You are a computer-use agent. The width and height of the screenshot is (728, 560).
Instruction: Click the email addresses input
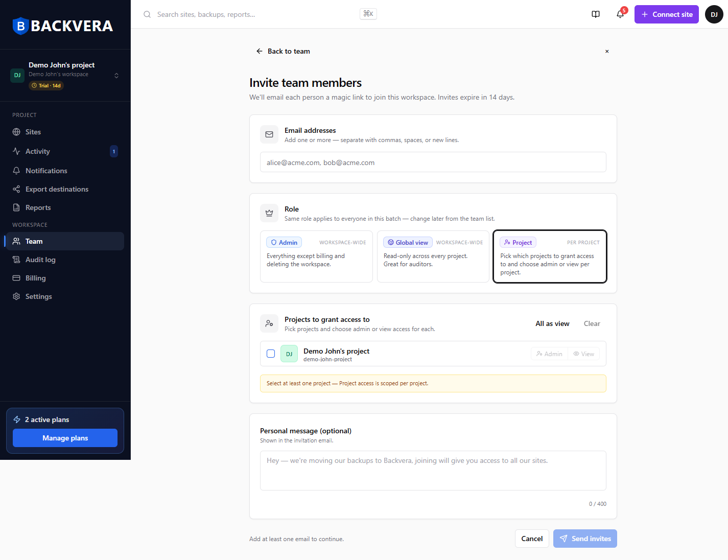433,162
